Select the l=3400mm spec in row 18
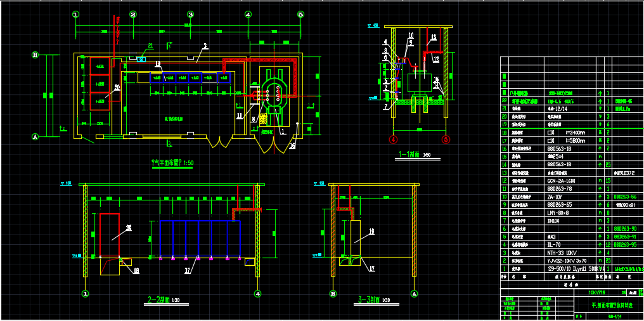Screen dimensions: 644x321 click(x=577, y=133)
